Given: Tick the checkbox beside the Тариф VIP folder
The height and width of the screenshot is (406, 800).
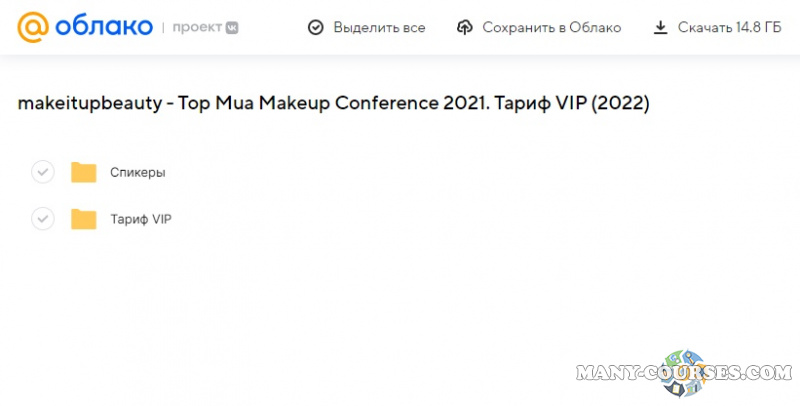Looking at the screenshot, I should (42, 219).
